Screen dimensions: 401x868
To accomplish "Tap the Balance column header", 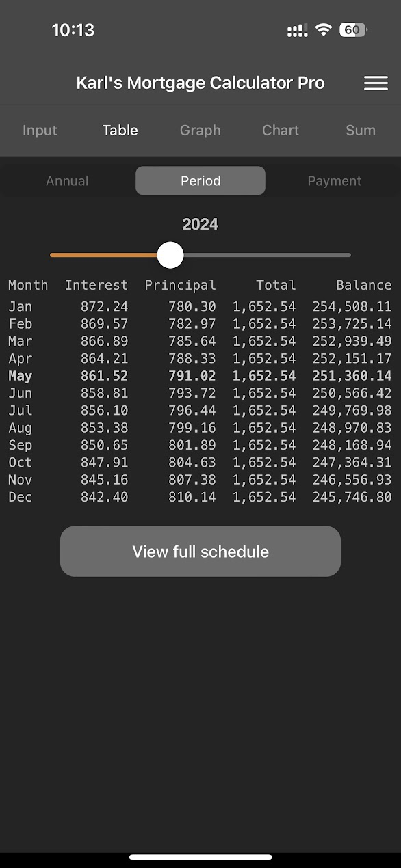I will pos(364,285).
